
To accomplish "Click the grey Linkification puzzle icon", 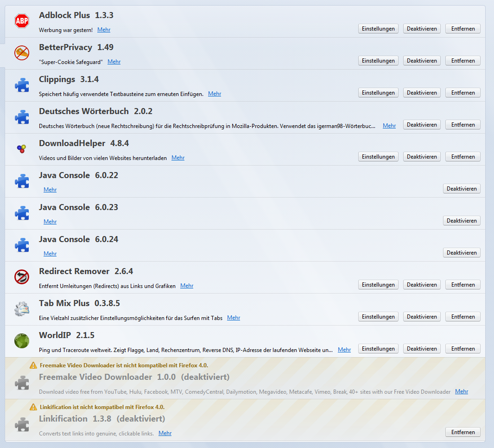I will (x=22, y=424).
